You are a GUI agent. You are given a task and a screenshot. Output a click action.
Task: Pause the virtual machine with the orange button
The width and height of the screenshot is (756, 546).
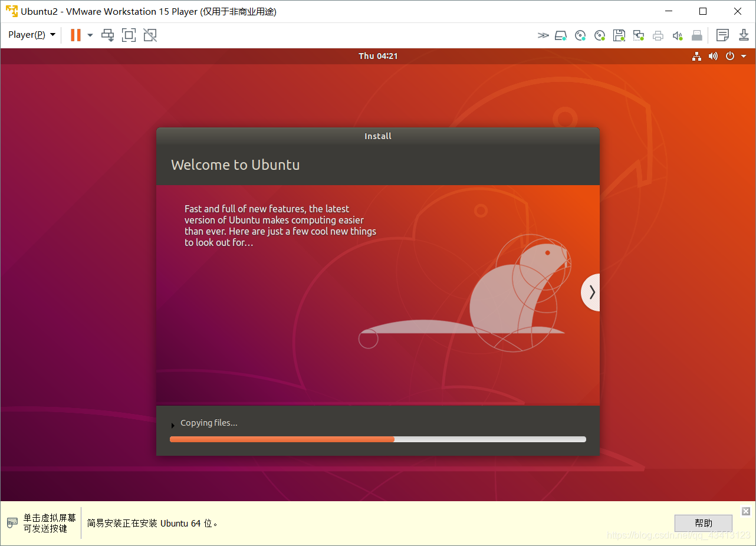tap(75, 35)
